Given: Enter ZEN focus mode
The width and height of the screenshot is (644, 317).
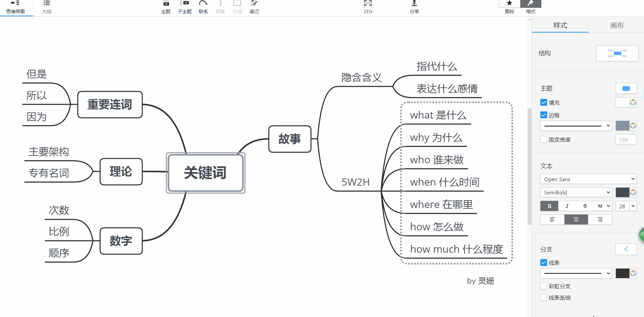Looking at the screenshot, I should (368, 6).
